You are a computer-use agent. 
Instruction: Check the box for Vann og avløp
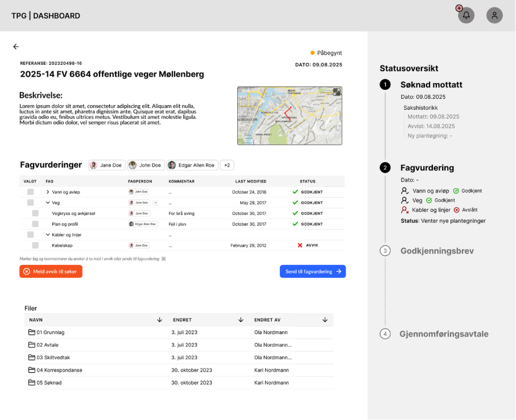click(30, 192)
